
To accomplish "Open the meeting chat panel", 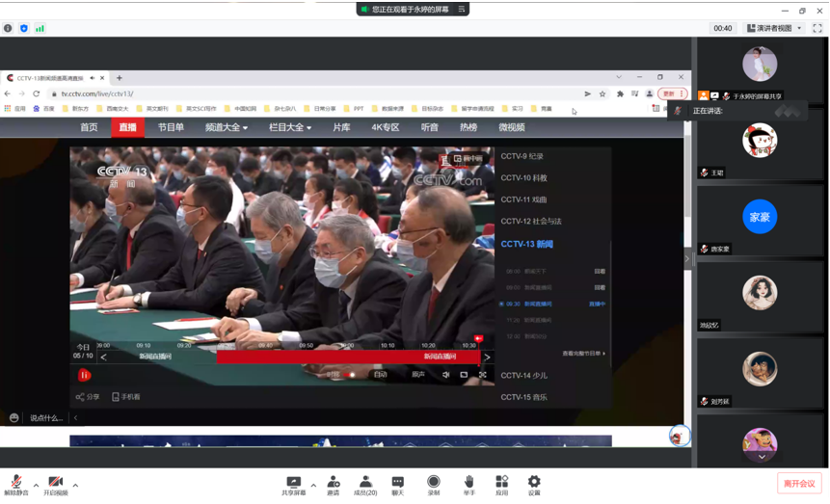I will 397,485.
